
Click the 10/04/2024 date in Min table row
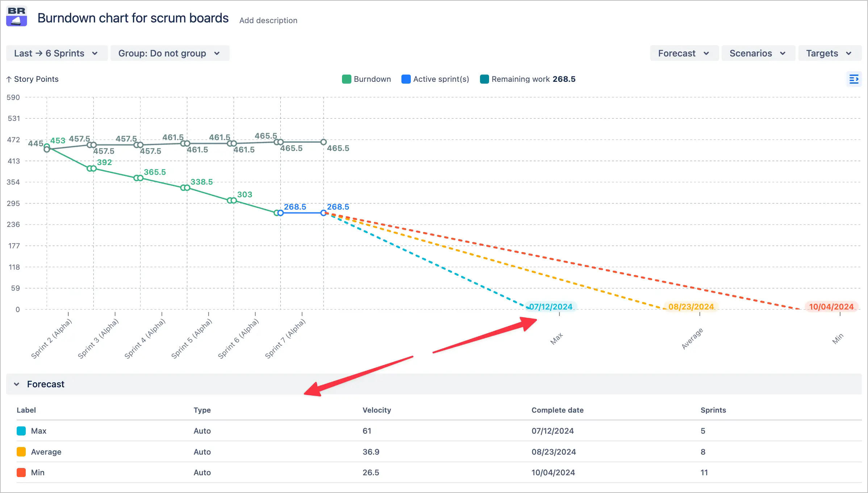point(553,472)
